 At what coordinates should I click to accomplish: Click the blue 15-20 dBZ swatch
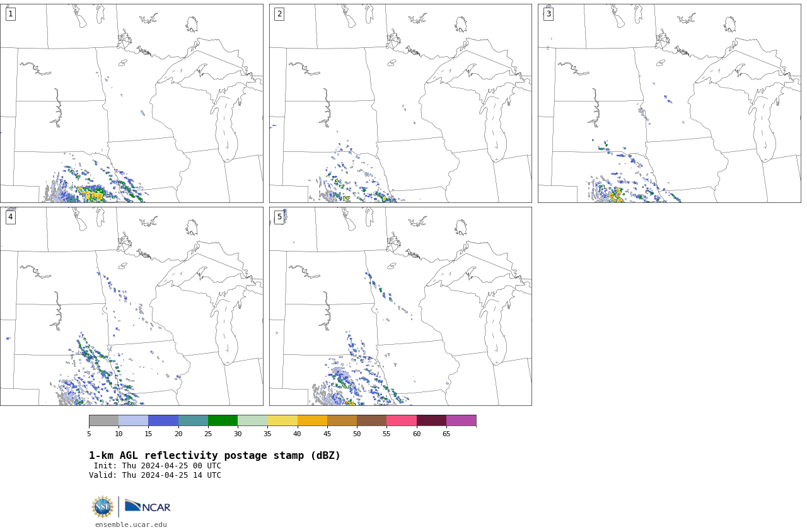163,420
